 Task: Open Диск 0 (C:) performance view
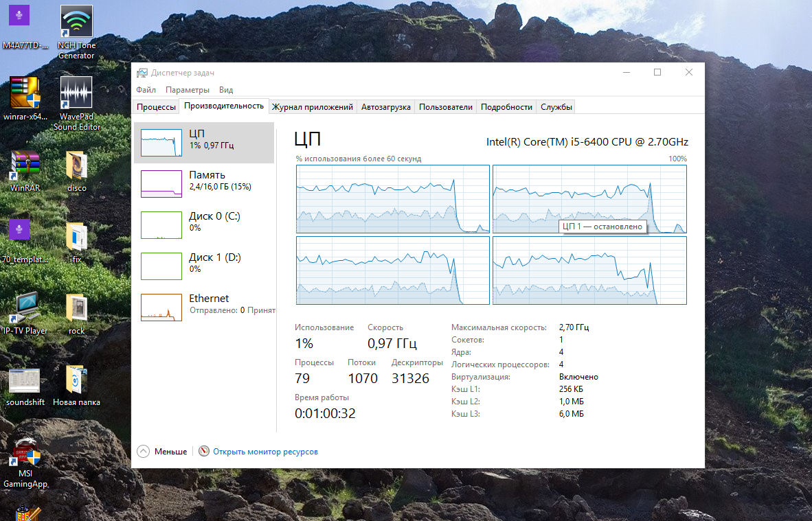(x=161, y=225)
